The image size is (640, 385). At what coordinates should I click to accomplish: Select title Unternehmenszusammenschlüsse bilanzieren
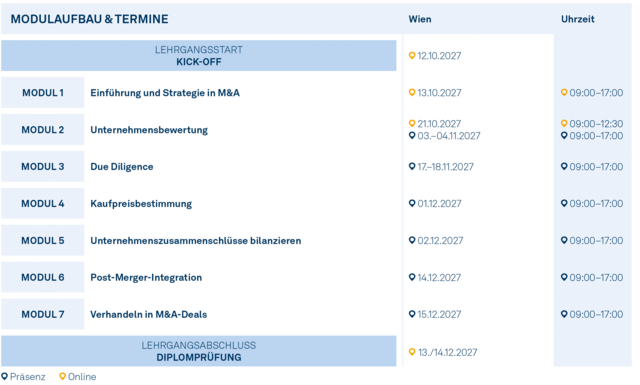pyautogui.click(x=196, y=240)
